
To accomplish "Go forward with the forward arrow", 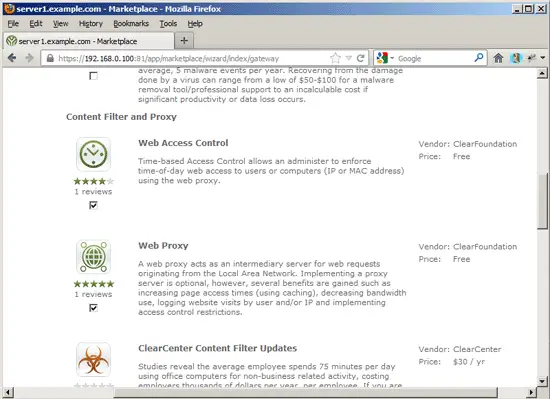I will point(29,58).
